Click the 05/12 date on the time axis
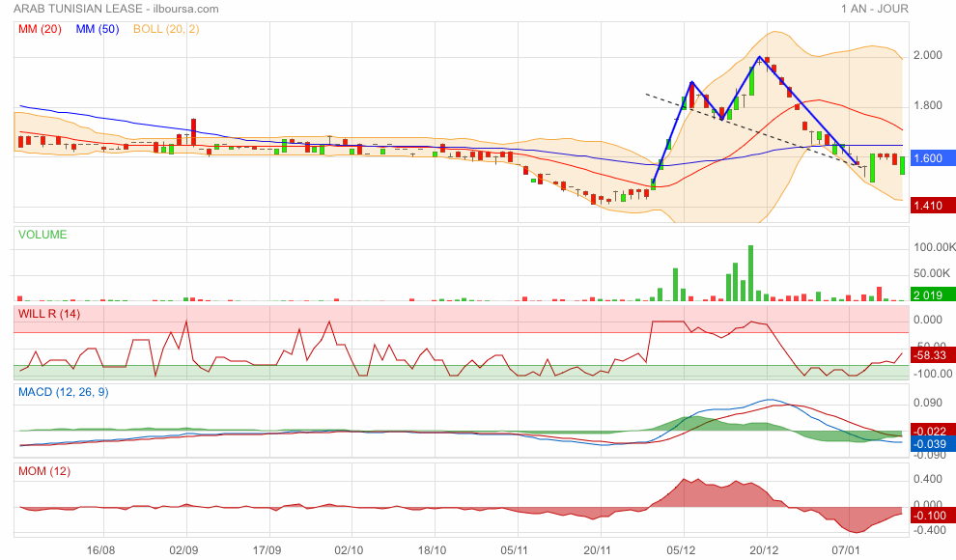956x560 pixels. (681, 550)
